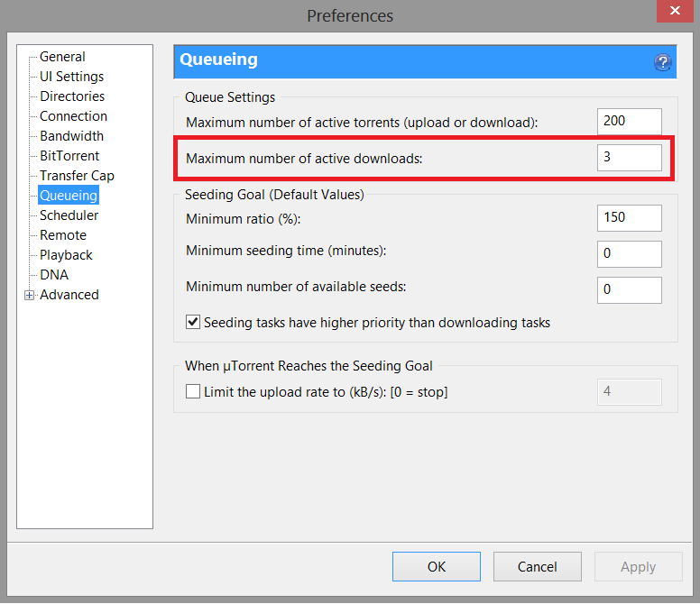Open the Scheduler settings
700x604 pixels.
pyautogui.click(x=69, y=215)
